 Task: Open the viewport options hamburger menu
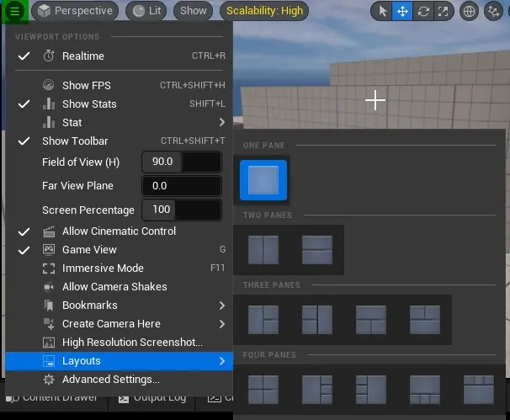14,11
